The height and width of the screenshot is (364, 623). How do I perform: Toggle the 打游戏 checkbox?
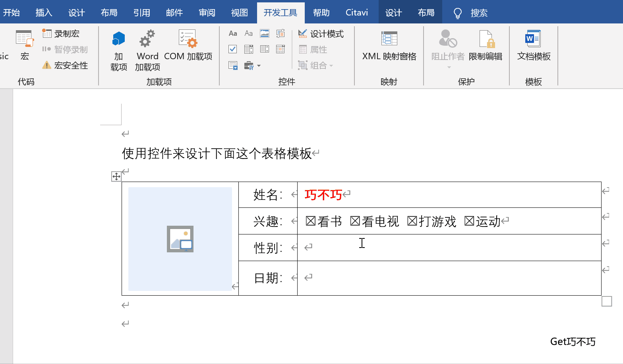pyautogui.click(x=412, y=221)
